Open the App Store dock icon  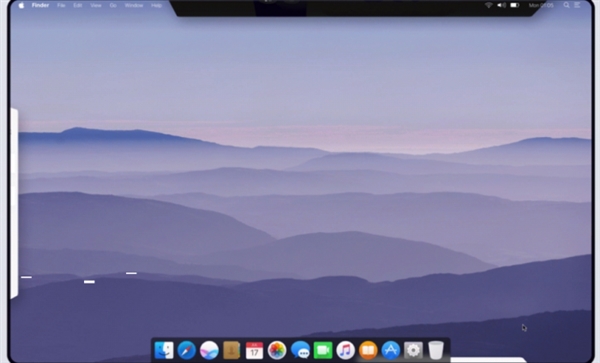[x=391, y=350]
